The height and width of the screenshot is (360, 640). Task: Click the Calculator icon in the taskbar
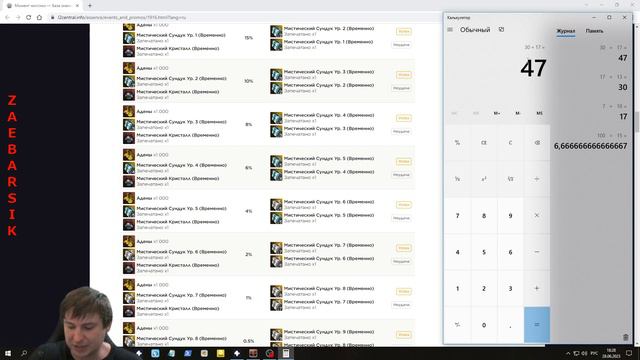pyautogui.click(x=286, y=353)
